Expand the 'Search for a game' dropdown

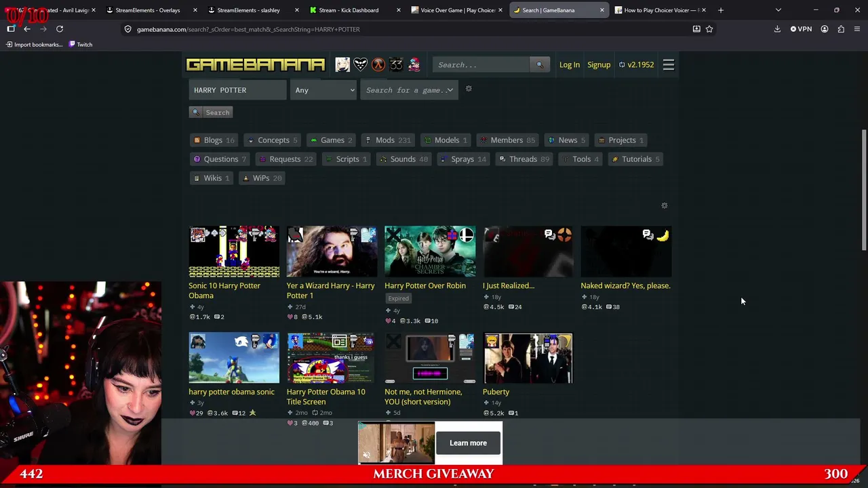point(410,90)
